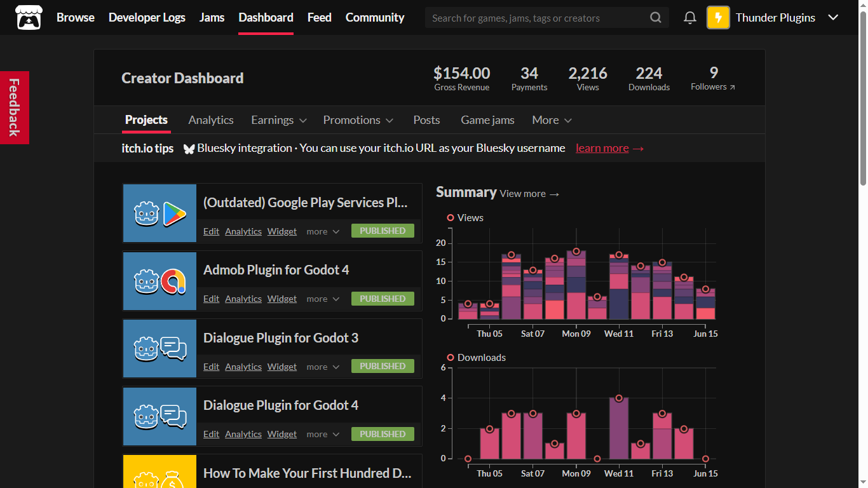The width and height of the screenshot is (868, 488).
Task: Click Widget for Google Play Services plugin
Action: pyautogui.click(x=282, y=232)
